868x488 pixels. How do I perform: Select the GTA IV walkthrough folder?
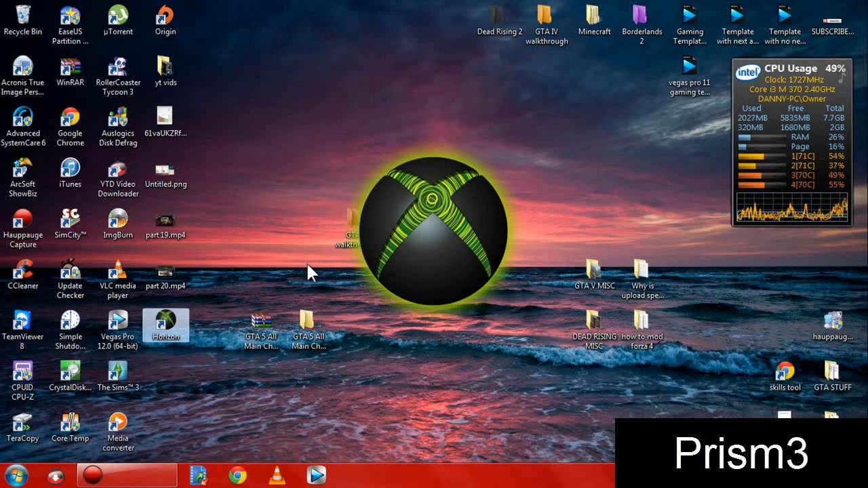[x=547, y=25]
